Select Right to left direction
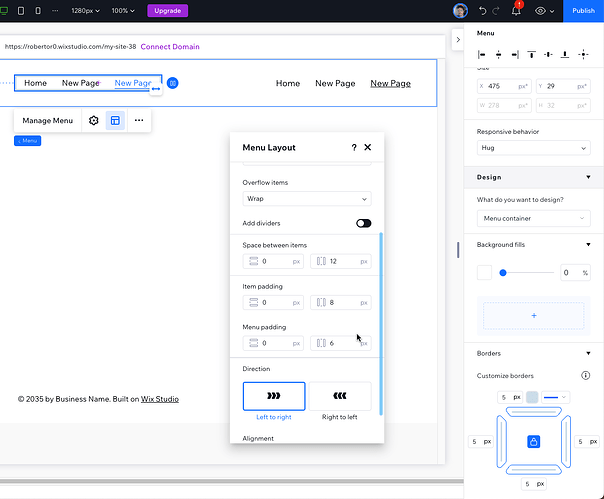Viewport: 604px width, 499px height. click(340, 396)
